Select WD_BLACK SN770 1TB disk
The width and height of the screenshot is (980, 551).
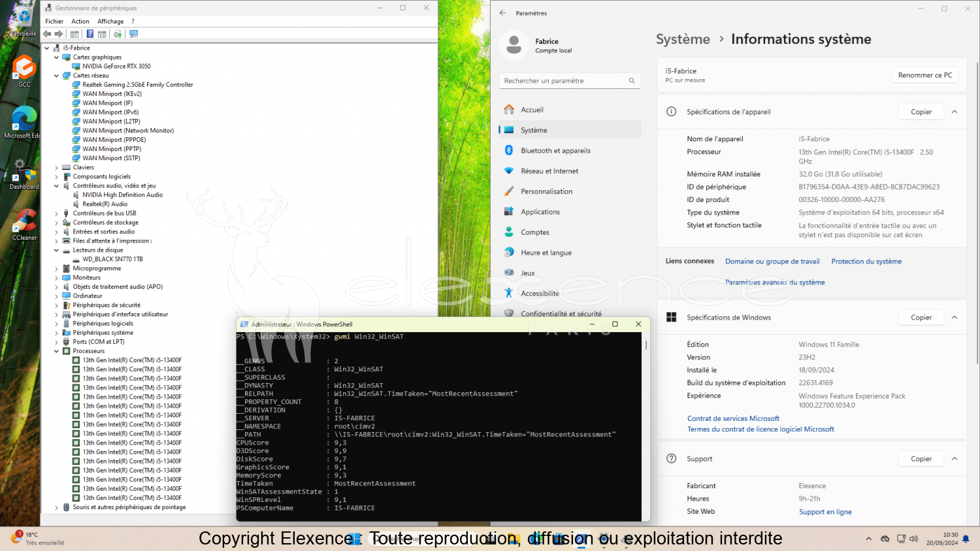pyautogui.click(x=112, y=259)
